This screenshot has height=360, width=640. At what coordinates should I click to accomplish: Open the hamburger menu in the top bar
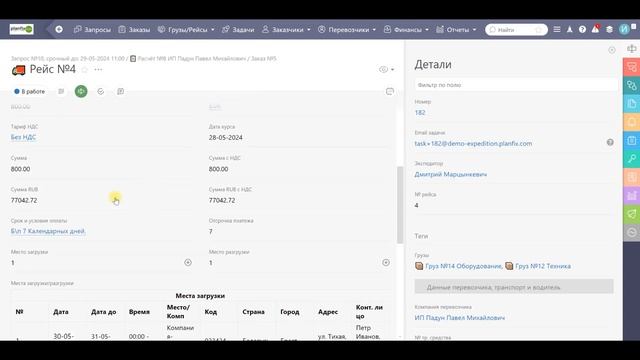pyautogui.click(x=557, y=29)
